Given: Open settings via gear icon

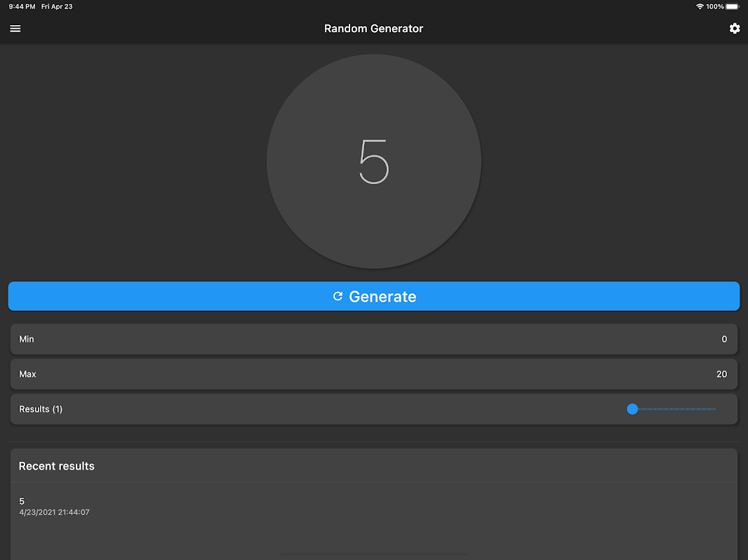Looking at the screenshot, I should (x=735, y=29).
